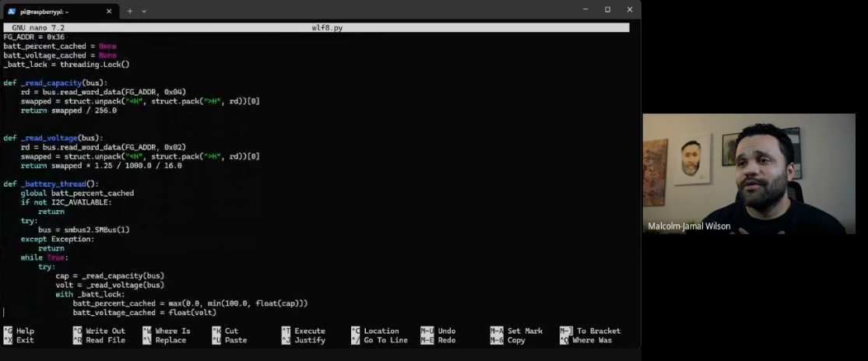This screenshot has width=868, height=361.
Task: Click the ^G Help shortcut in nano
Action: tap(19, 331)
